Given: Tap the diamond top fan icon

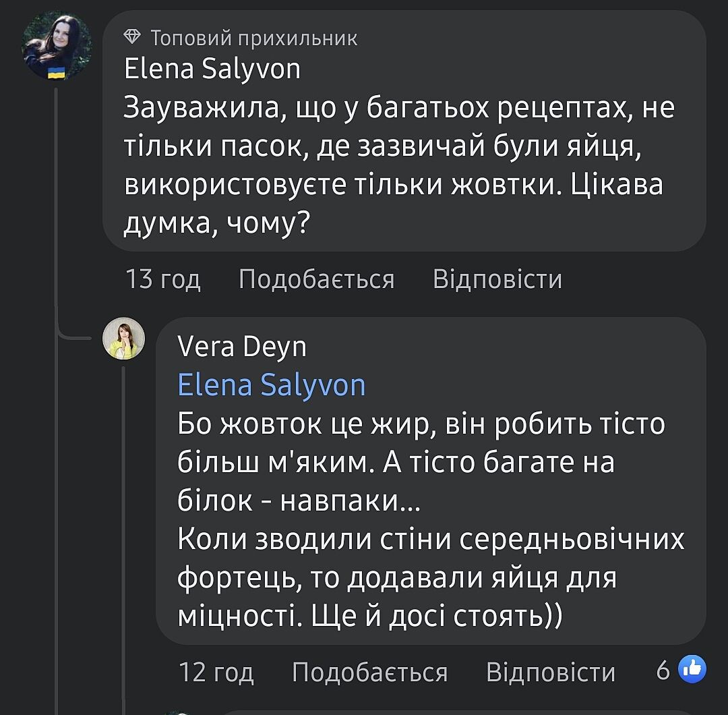Looking at the screenshot, I should (x=133, y=38).
